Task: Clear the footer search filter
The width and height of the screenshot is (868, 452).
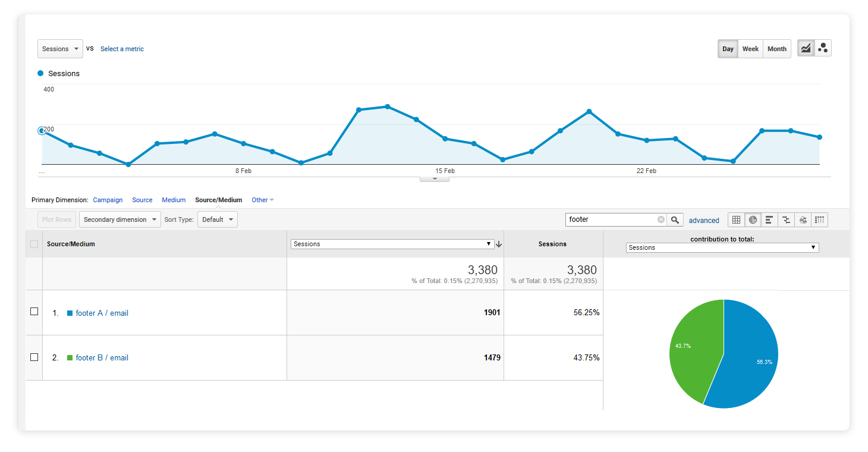Action: pos(661,219)
